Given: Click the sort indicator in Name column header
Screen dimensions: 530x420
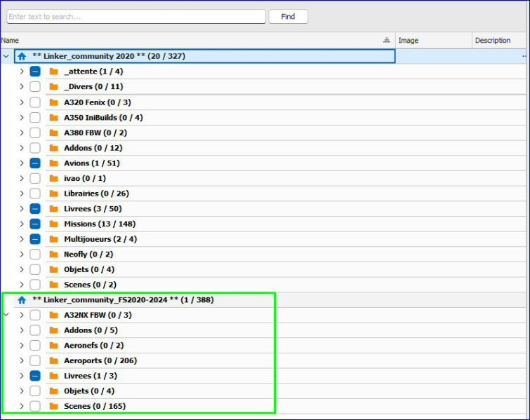Looking at the screenshot, I should 387,40.
